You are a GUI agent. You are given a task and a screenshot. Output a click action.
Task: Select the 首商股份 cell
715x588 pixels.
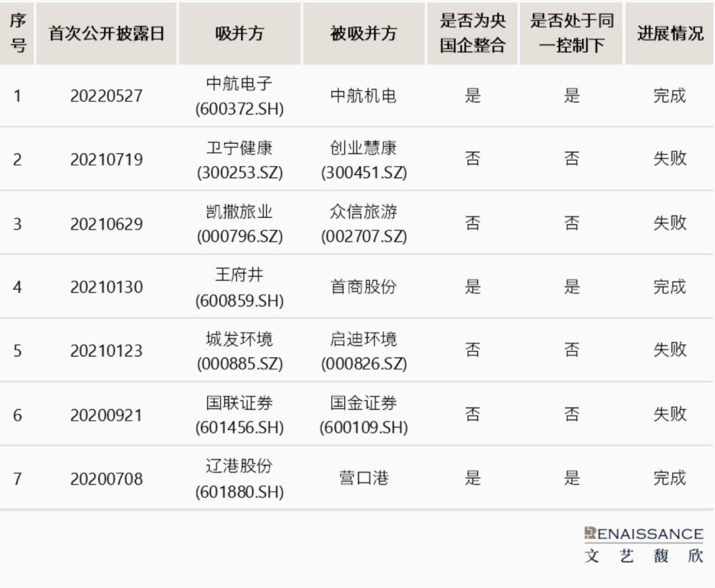coord(363,287)
